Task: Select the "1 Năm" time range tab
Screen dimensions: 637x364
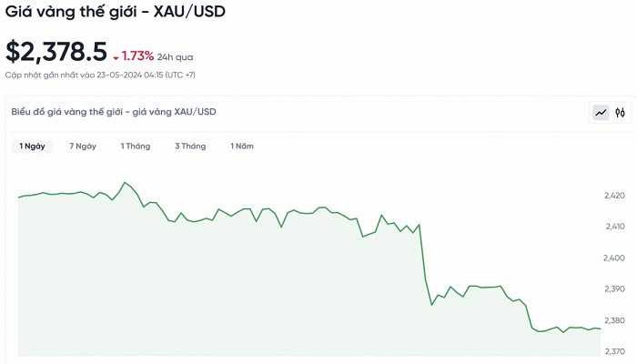Action: (242, 146)
